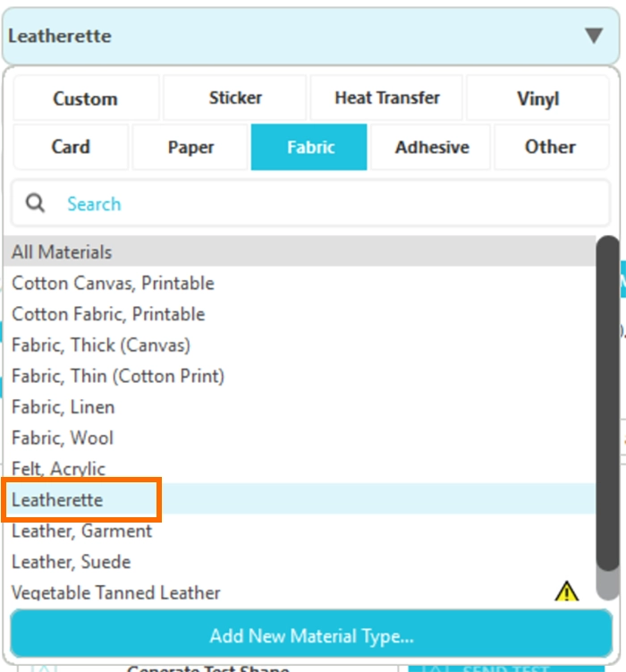Expand the Leatherette material dropdown arrow

click(x=594, y=36)
